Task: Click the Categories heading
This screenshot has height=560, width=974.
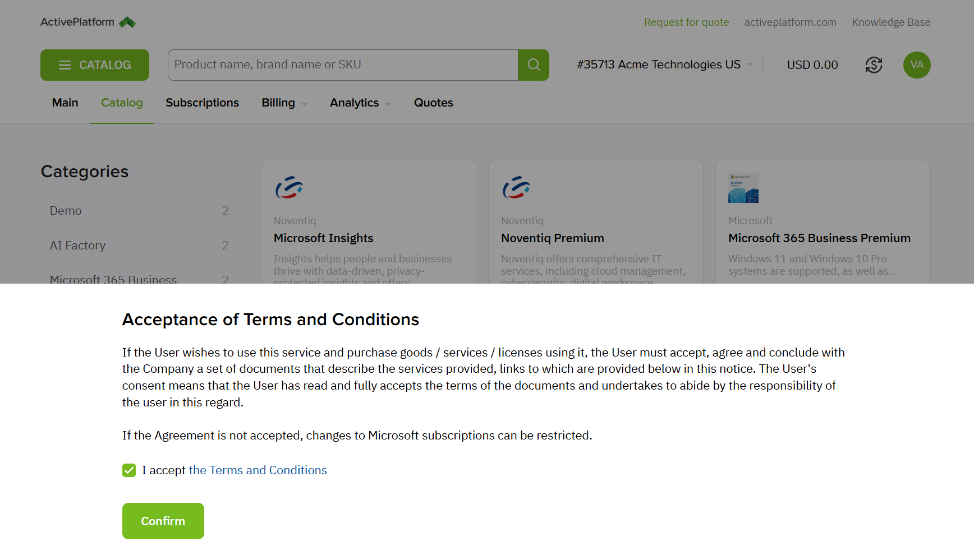Action: [x=85, y=172]
